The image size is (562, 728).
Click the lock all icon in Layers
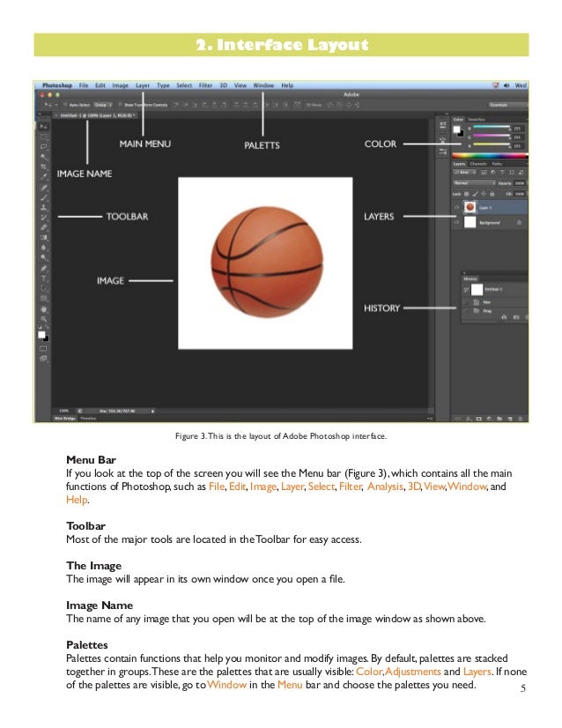(492, 194)
